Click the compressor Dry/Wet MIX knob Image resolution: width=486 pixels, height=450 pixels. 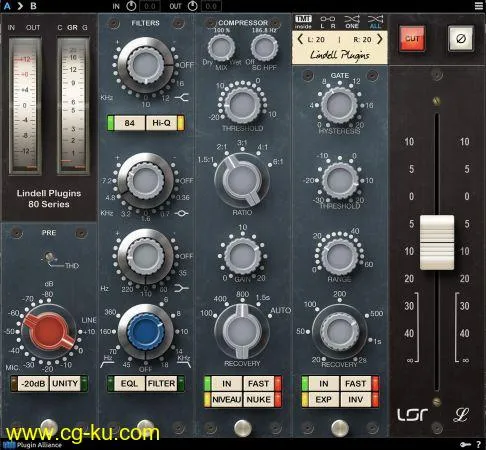coord(221,48)
